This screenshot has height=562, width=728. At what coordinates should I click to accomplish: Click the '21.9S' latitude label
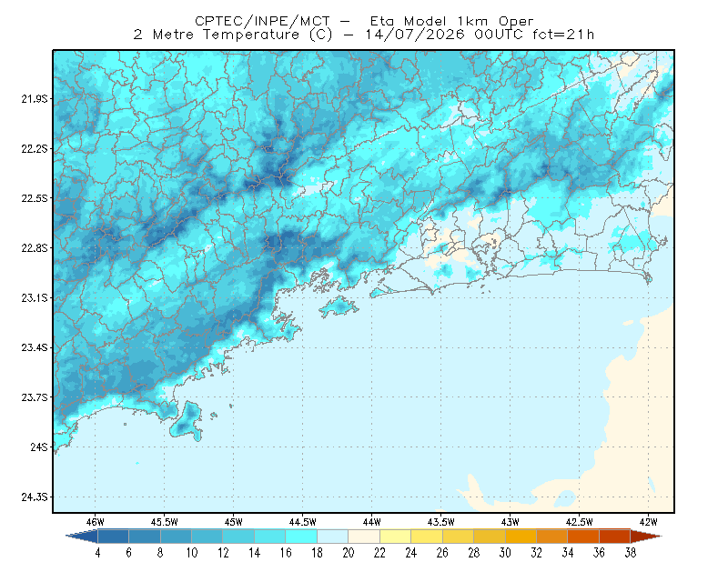[x=35, y=99]
